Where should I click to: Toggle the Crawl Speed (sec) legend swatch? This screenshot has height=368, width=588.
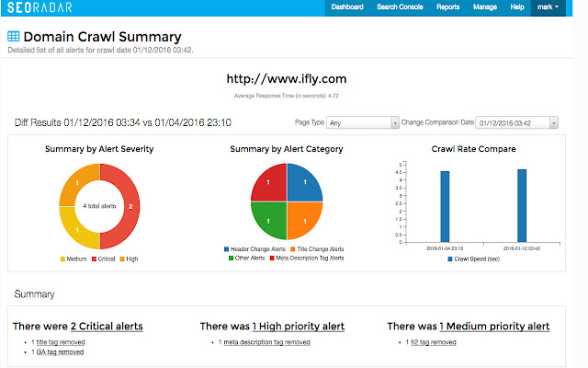(x=450, y=259)
